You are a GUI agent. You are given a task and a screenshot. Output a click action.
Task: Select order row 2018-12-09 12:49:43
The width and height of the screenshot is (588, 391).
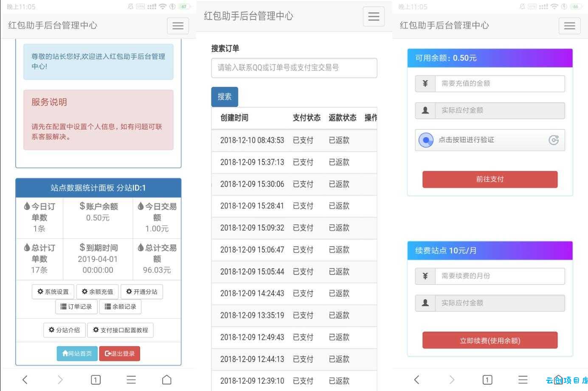tap(294, 338)
